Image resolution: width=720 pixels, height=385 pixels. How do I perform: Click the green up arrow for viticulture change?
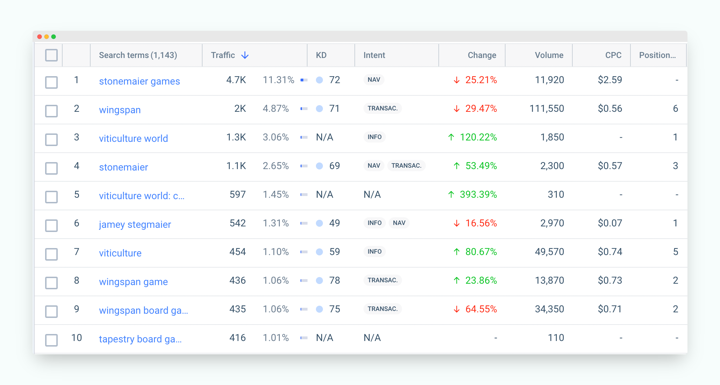click(x=456, y=252)
